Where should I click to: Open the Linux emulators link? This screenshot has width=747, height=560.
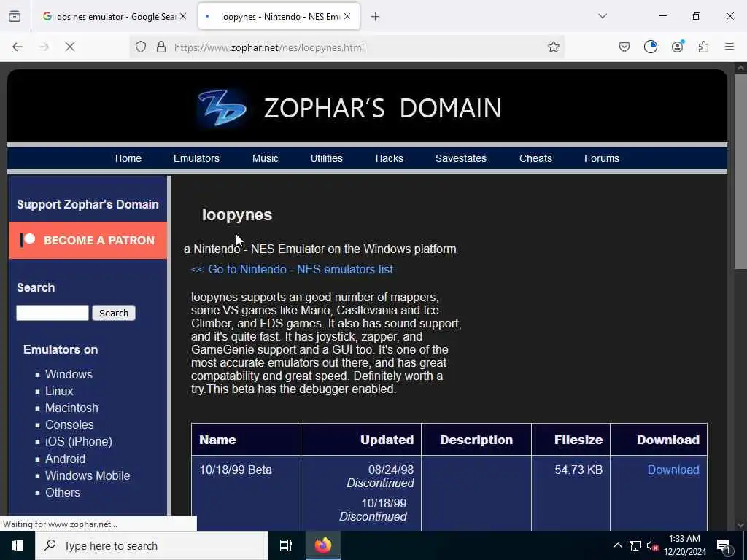click(x=59, y=391)
